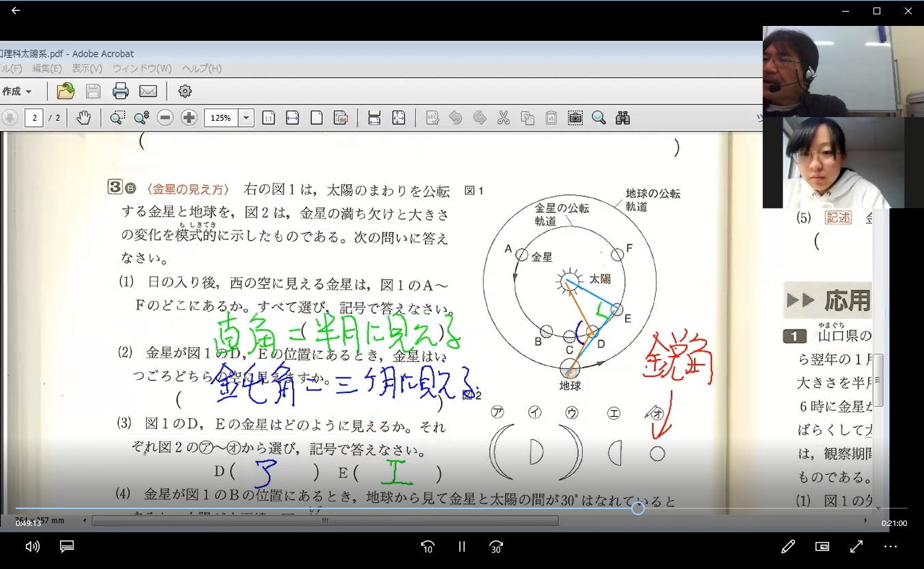This screenshot has width=924, height=569.
Task: Toggle full screen mode
Action: point(856,546)
